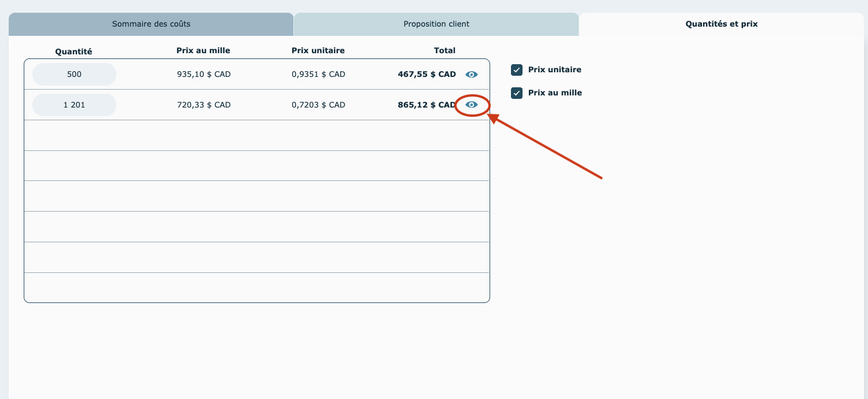This screenshot has width=868, height=399.
Task: Select the Quantités et prix tab
Action: (x=721, y=24)
